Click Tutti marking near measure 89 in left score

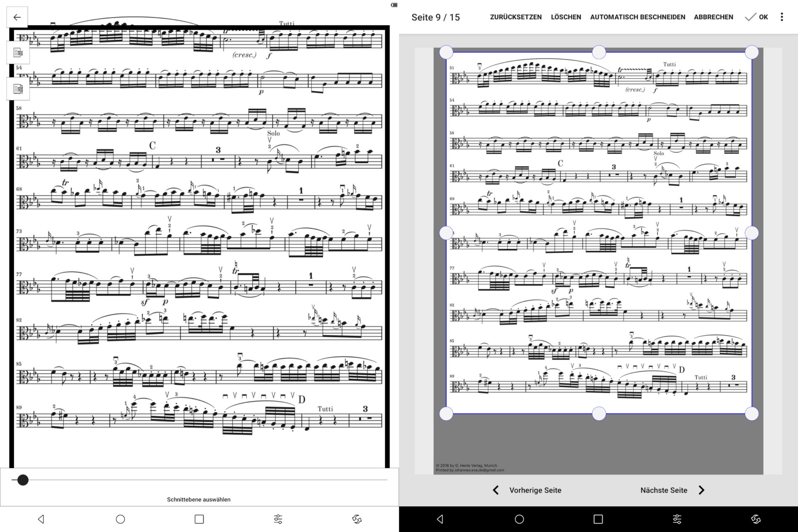pyautogui.click(x=325, y=409)
